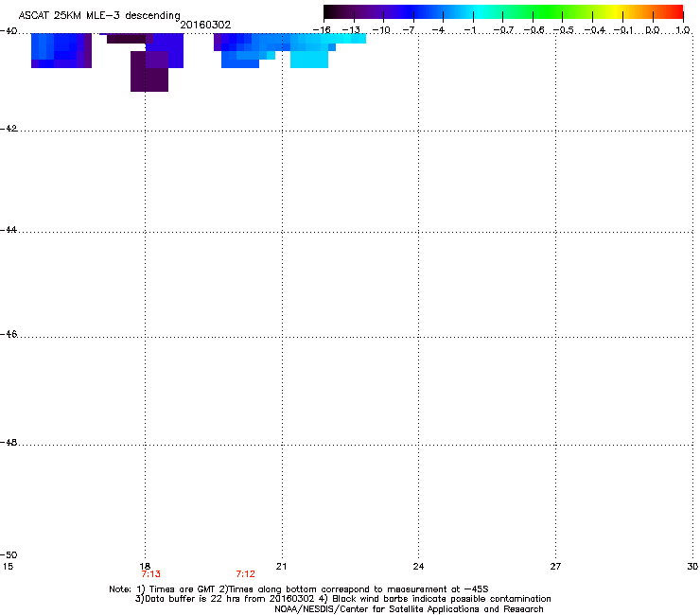Click the color bar label "-10"
This screenshot has height=615, width=700.
coord(381,30)
